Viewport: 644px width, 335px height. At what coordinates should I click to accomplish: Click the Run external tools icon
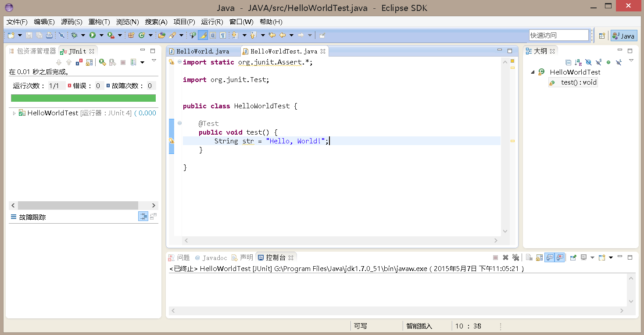pos(111,35)
